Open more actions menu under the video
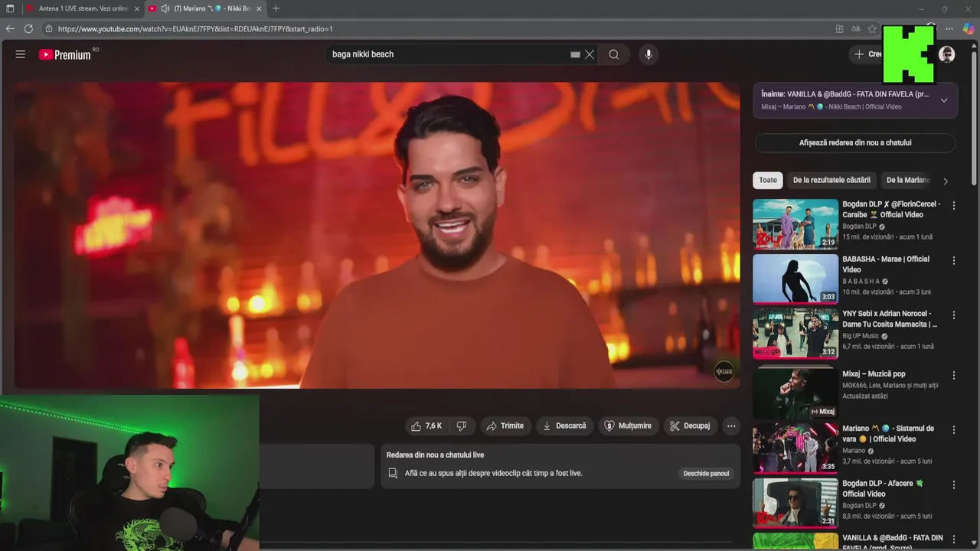The height and width of the screenshot is (551, 980). tap(731, 426)
